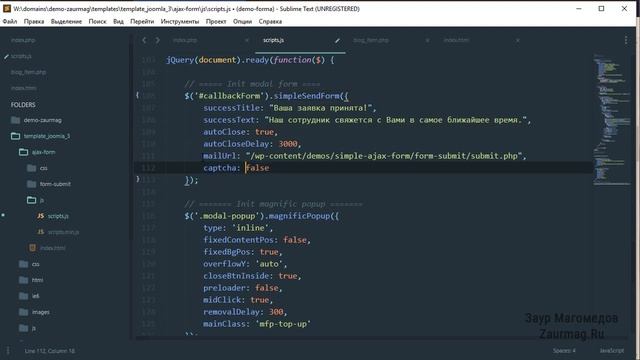
Task: Expand the images folder
Action: [x=40, y=312]
